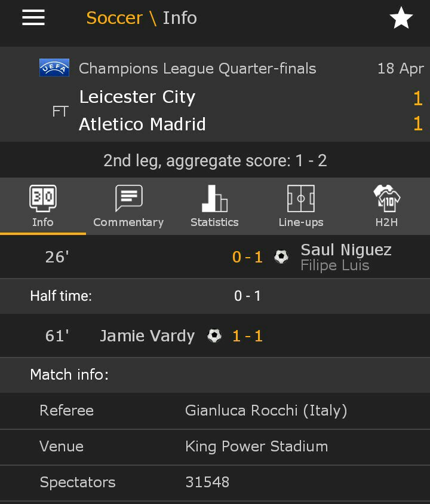Switch to the Commentary tab label
The height and width of the screenshot is (504, 430).
[x=128, y=222]
